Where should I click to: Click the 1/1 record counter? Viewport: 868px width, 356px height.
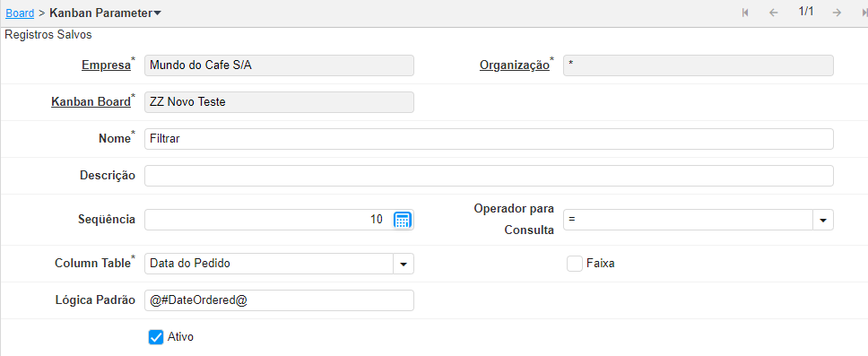pyautogui.click(x=806, y=12)
